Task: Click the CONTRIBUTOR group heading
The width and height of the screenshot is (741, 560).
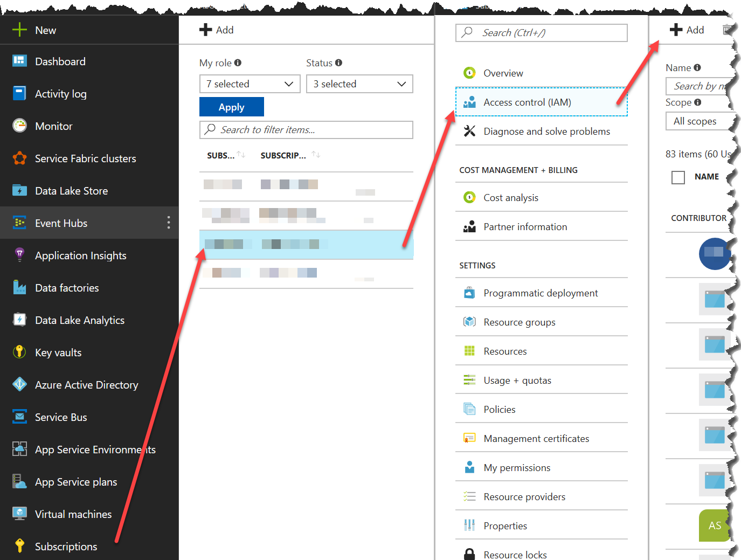Action: coord(698,218)
